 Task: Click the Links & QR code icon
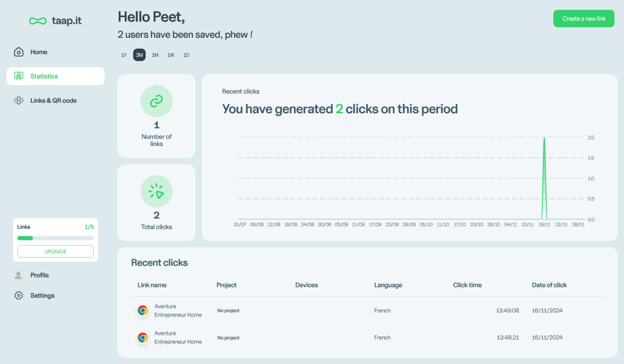coord(19,100)
